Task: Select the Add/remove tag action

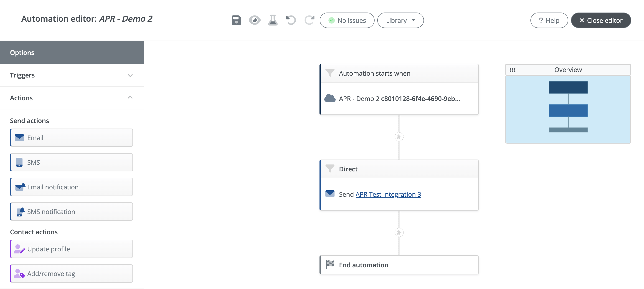Action: 71,274
